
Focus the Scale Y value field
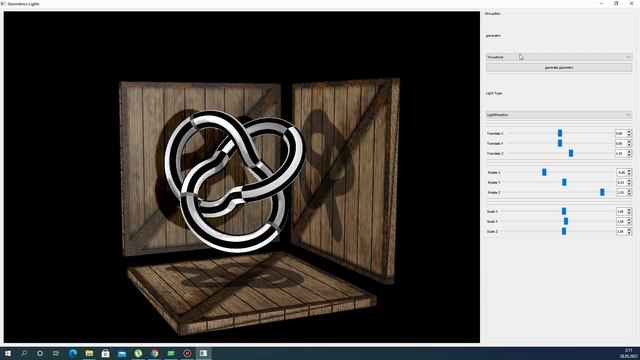(x=621, y=221)
